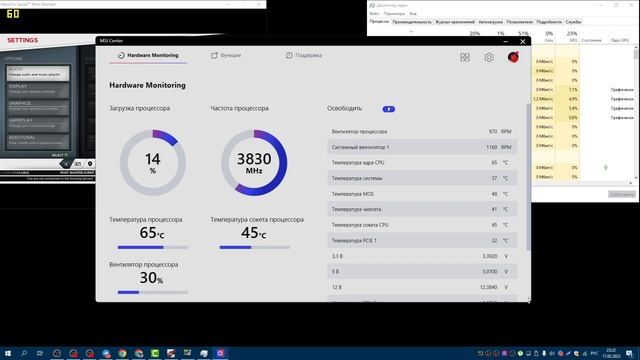Select the 3.3 В voltage row
The image size is (640, 360).
[x=422, y=256]
